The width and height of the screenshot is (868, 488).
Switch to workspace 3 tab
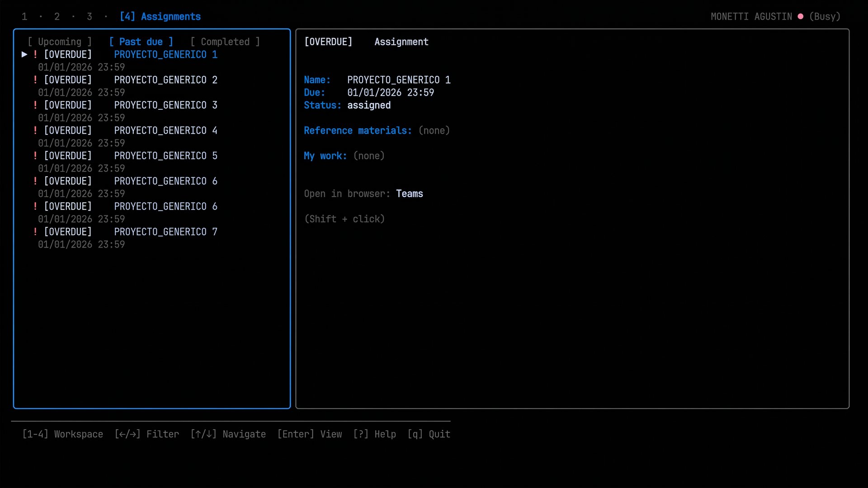pos(90,17)
